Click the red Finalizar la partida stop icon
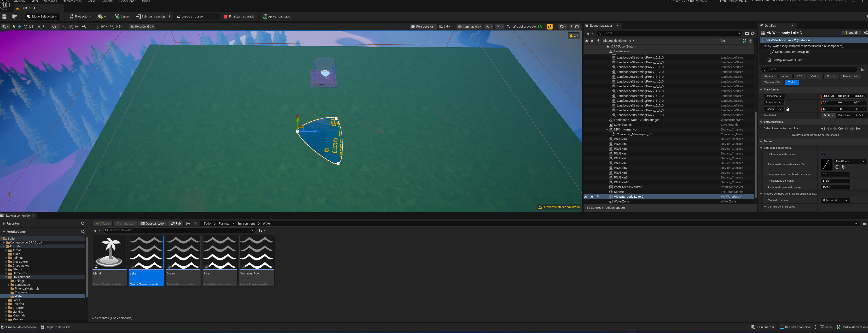The image size is (868, 333). (226, 17)
